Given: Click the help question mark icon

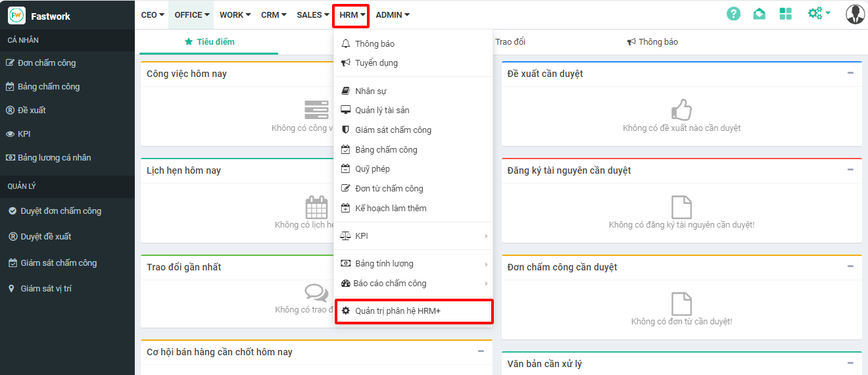Looking at the screenshot, I should point(733,14).
